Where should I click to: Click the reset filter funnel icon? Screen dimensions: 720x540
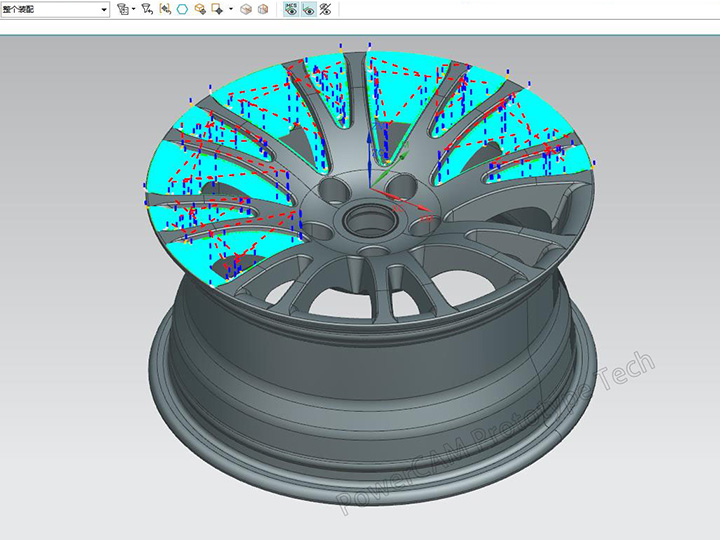click(x=147, y=9)
